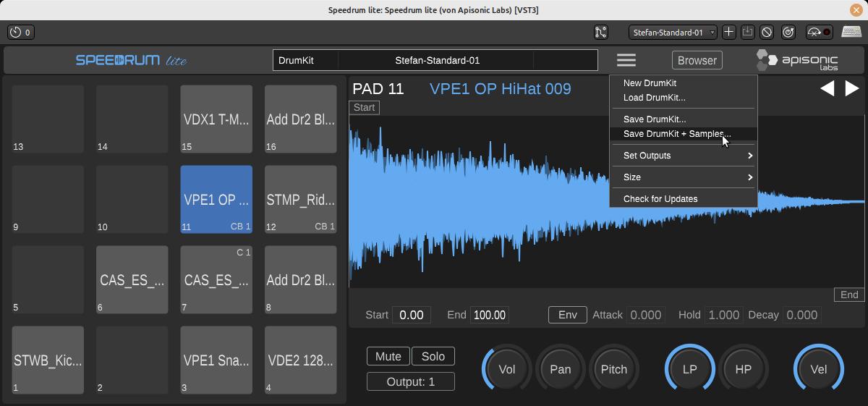Image resolution: width=868 pixels, height=406 pixels.
Task: Click the Start marker on waveform
Action: tap(365, 107)
